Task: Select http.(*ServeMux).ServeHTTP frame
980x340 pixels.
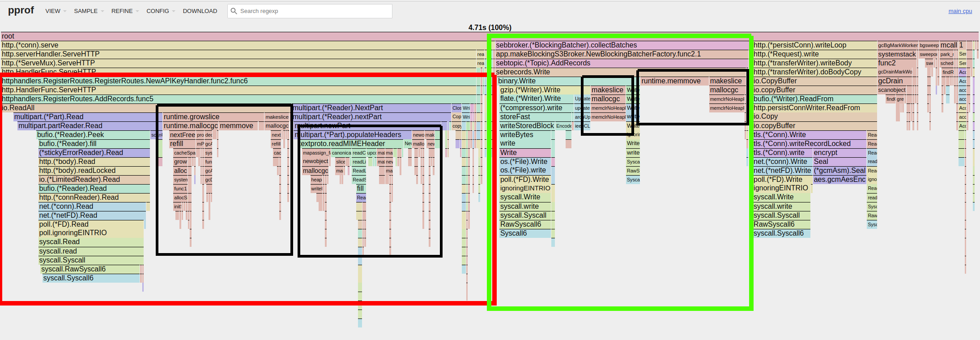Action: pos(239,63)
